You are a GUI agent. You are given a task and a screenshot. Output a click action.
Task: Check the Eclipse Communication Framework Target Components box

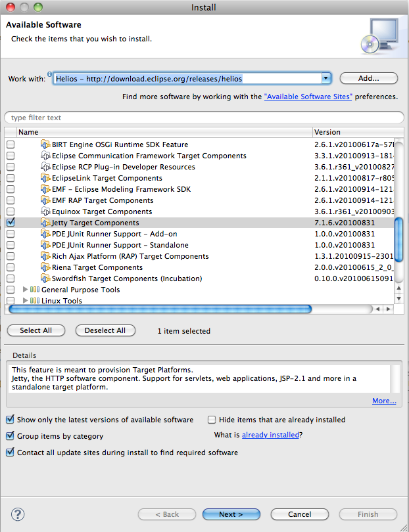point(11,156)
